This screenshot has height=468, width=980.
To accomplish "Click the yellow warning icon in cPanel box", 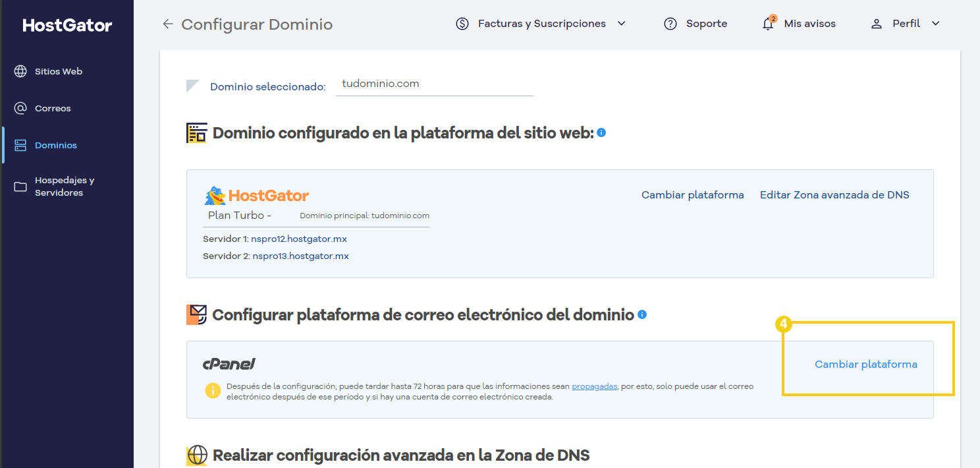I will click(213, 390).
